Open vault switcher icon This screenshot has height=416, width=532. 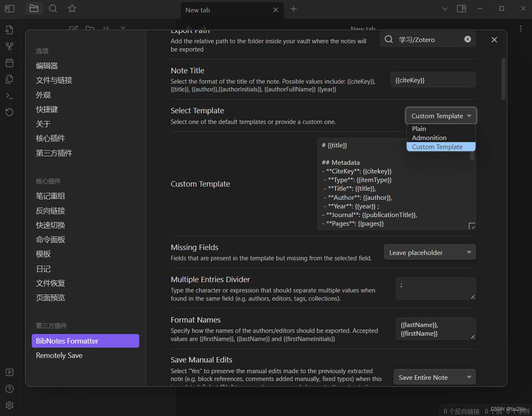click(x=9, y=372)
